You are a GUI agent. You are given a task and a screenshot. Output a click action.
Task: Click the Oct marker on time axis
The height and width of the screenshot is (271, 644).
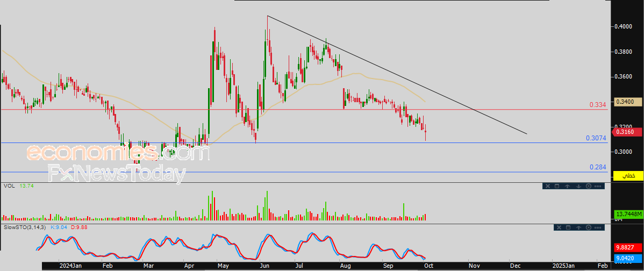click(429, 266)
